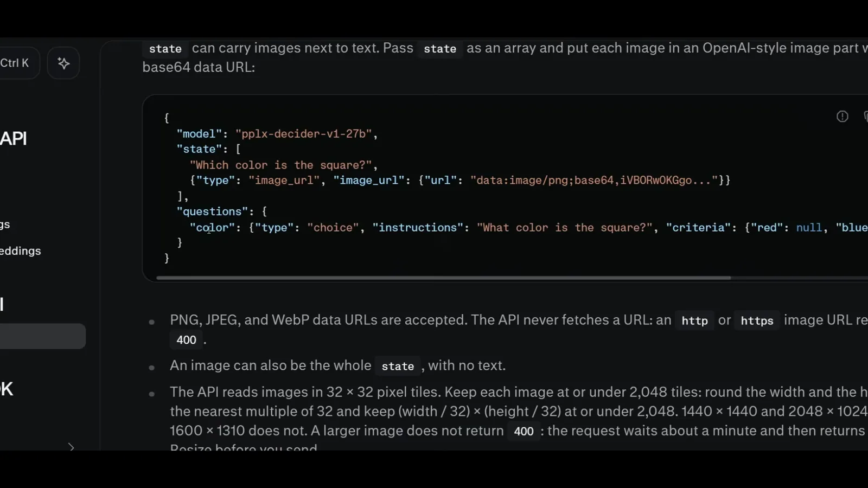Expand the sidebar chevron arrow at the bottom
This screenshot has height=488, width=868.
71,447
